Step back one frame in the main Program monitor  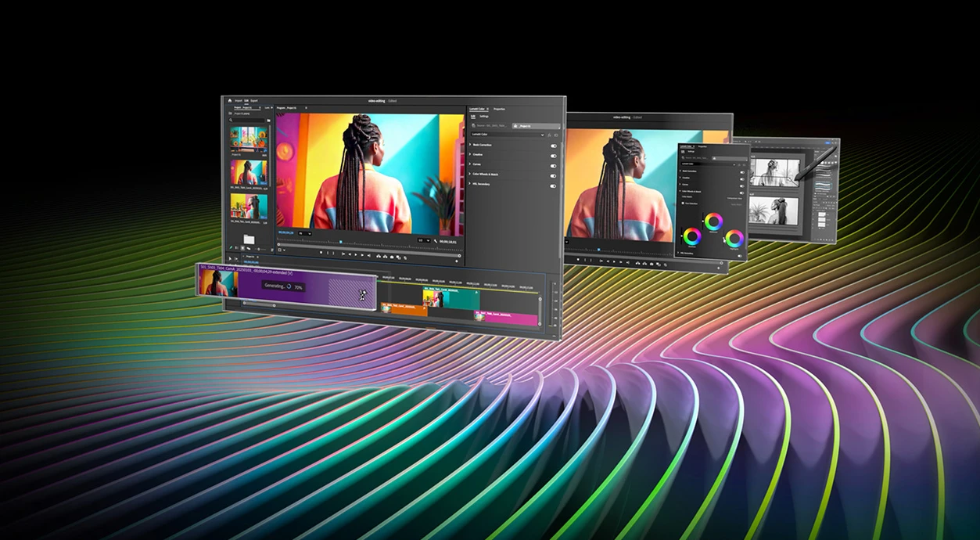[x=350, y=254]
